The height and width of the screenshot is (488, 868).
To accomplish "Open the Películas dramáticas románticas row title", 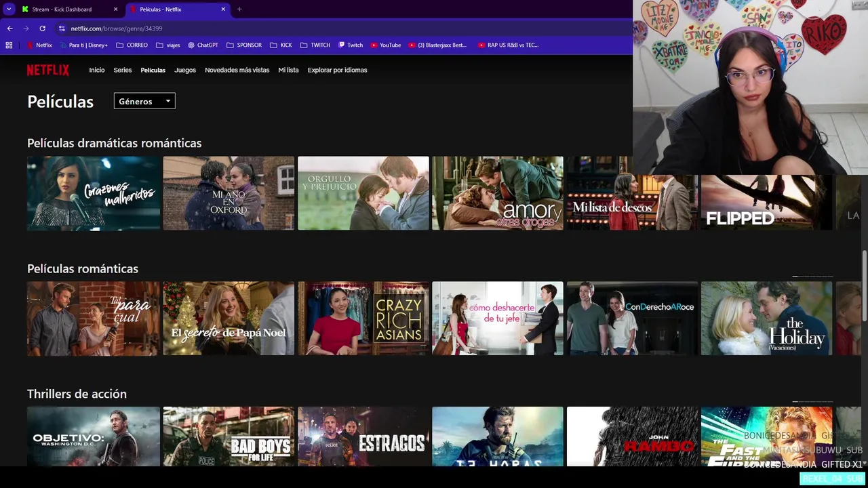I will coord(114,143).
